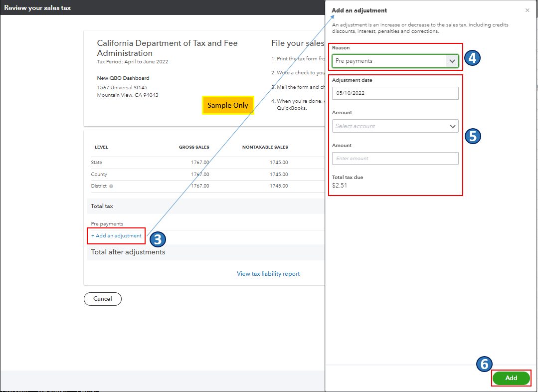This screenshot has width=538, height=392.
Task: Close the Add an adjustment panel
Action: point(527,10)
